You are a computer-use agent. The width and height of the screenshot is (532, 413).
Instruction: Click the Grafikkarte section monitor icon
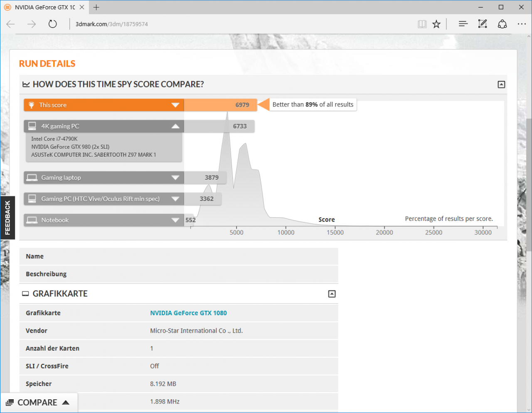pos(25,294)
